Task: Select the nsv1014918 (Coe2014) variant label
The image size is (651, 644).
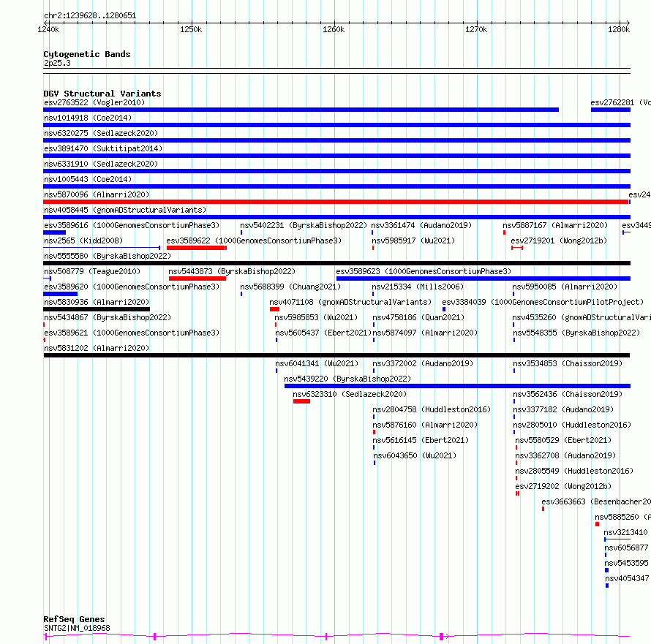Action: click(88, 118)
